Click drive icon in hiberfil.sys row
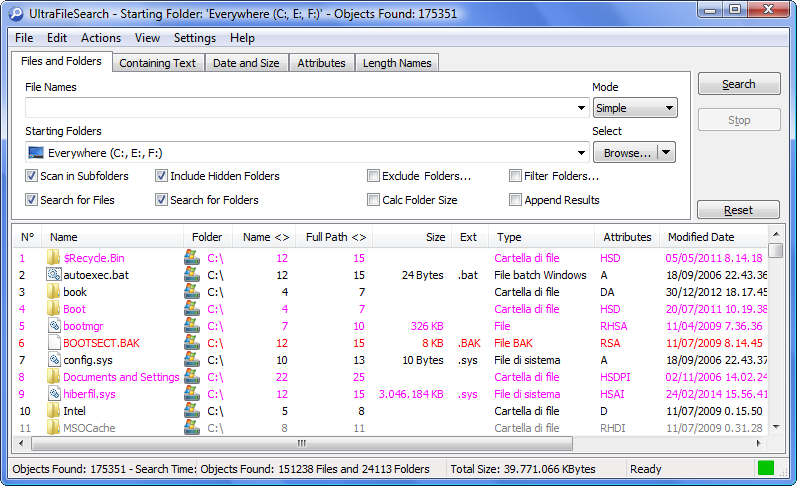The image size is (798, 486). [192, 393]
